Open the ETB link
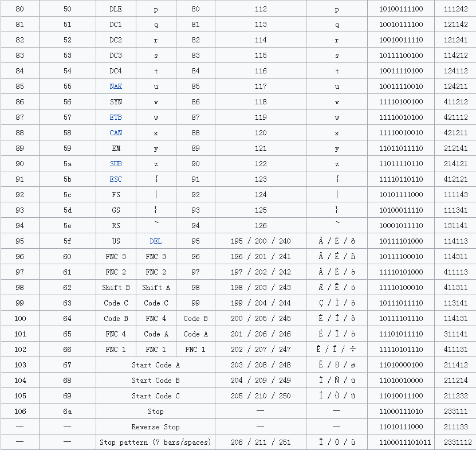 (116, 118)
